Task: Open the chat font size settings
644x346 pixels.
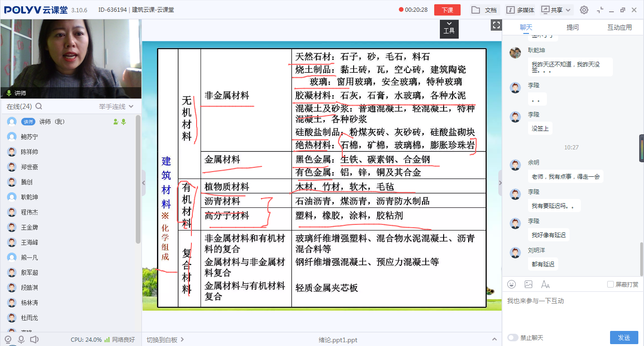Action: pyautogui.click(x=545, y=284)
